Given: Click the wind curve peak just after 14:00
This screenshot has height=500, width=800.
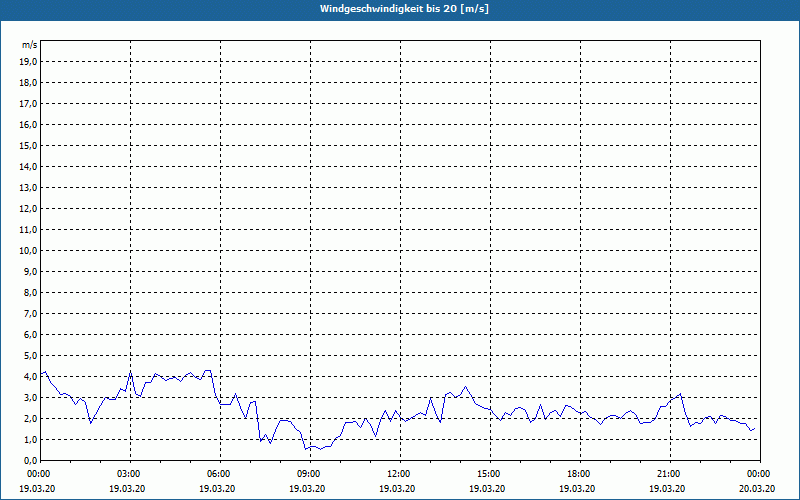Looking at the screenshot, I should 465,387.
